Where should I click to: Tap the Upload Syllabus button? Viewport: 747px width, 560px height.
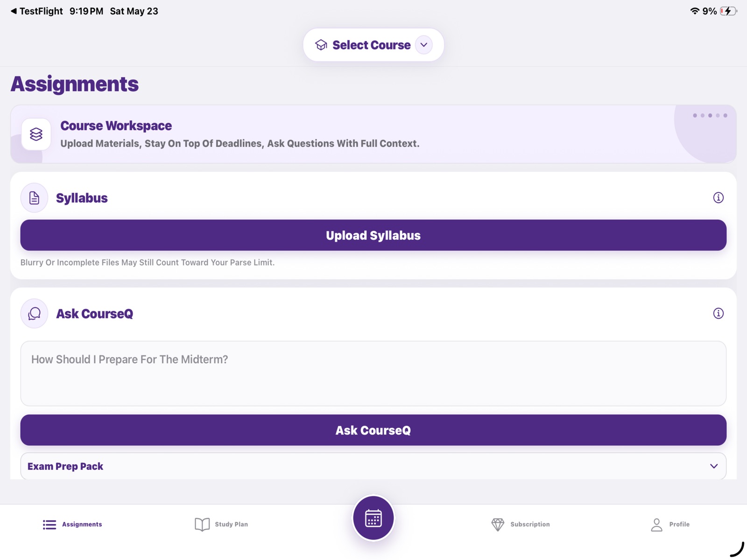[x=373, y=235]
